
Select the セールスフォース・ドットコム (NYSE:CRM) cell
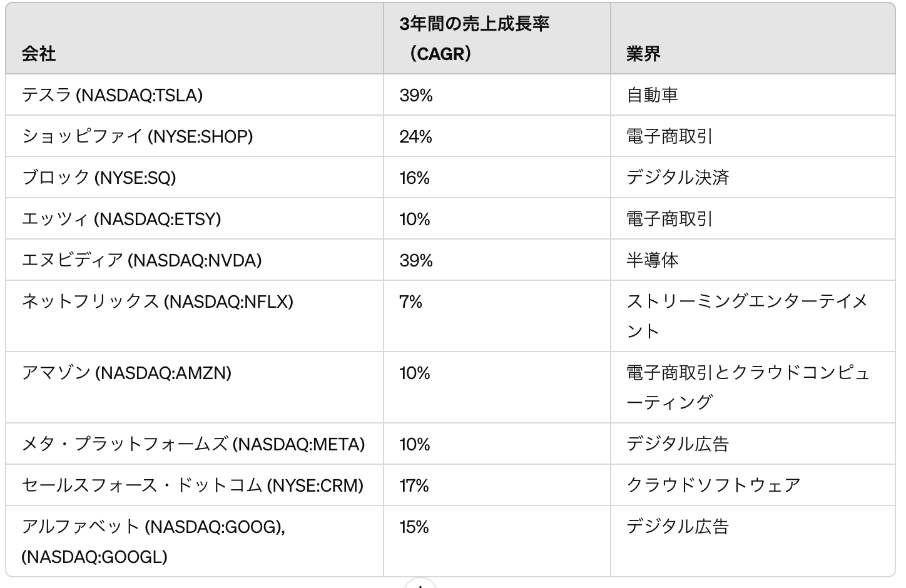193,485
